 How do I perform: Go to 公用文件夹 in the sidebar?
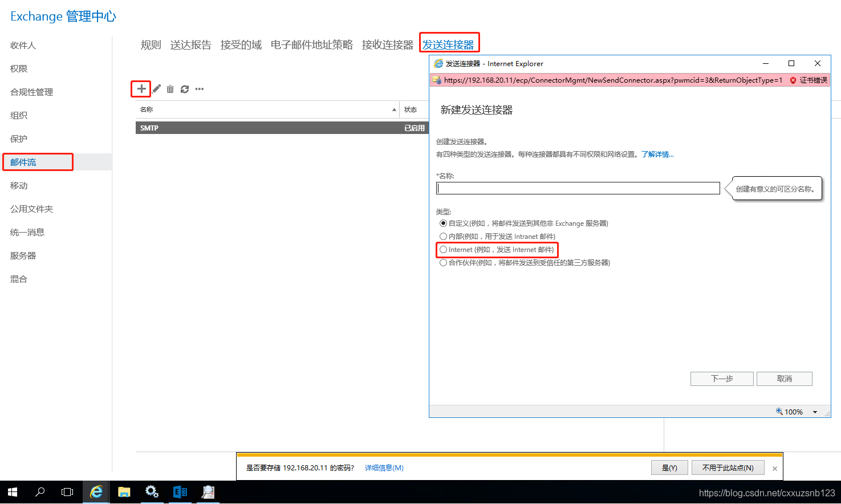click(31, 209)
